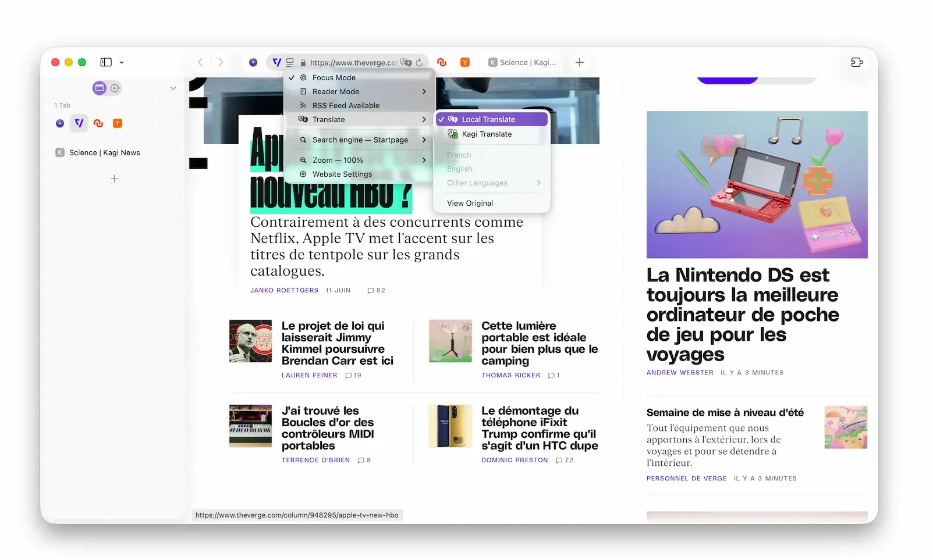The width and height of the screenshot is (933, 560).
Task: Open the red swirl pinned tab in sidebar
Action: point(98,123)
